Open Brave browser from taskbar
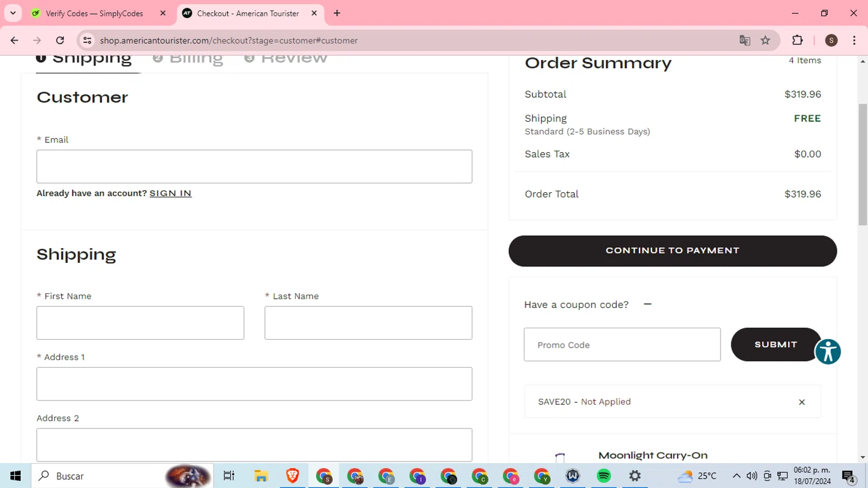 click(292, 476)
